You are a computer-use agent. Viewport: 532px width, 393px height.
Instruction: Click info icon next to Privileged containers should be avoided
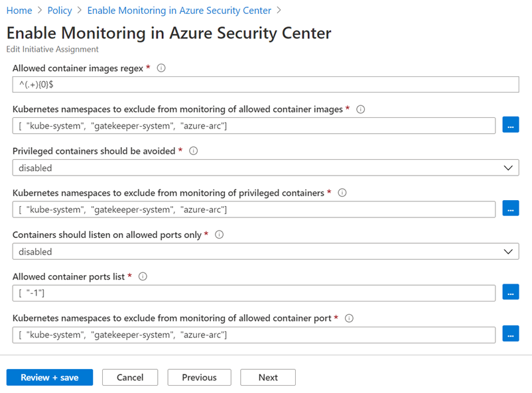(194, 151)
